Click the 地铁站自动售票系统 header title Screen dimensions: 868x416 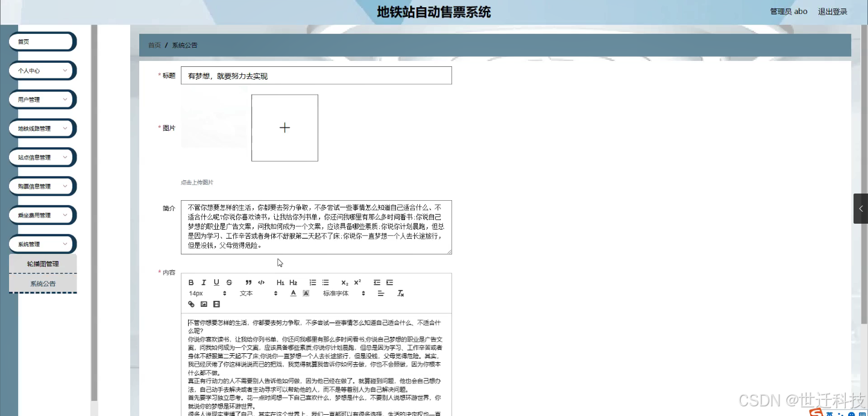point(434,12)
